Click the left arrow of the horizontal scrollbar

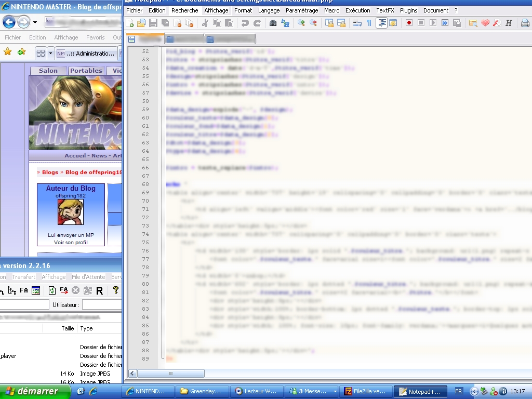point(132,374)
